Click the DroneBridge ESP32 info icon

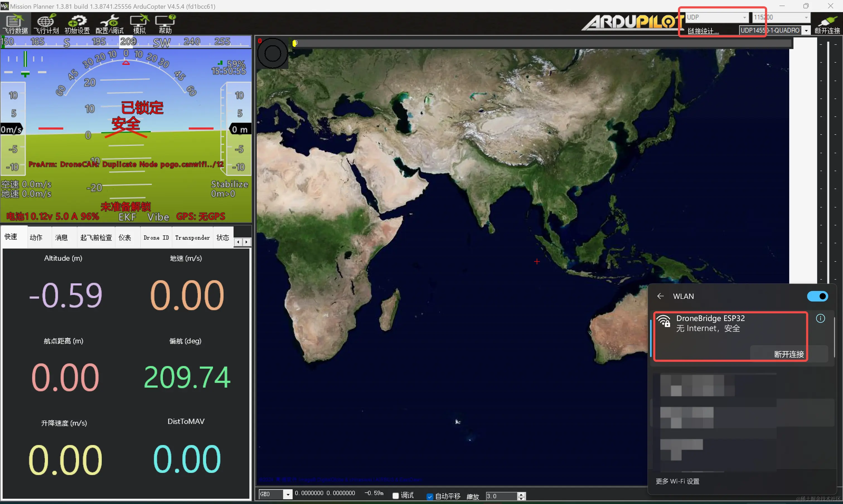click(820, 318)
